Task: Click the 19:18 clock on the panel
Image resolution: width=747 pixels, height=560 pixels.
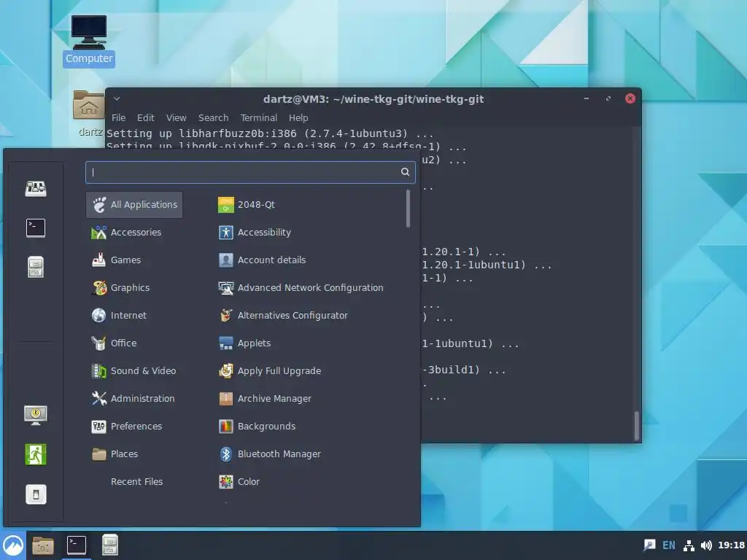Action: [x=731, y=545]
